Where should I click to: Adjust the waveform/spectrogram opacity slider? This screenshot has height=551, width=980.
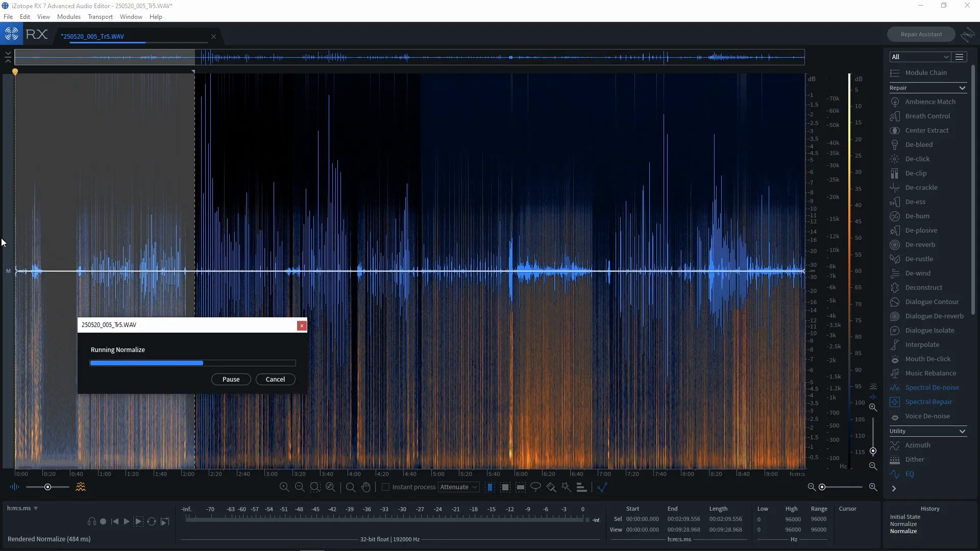[x=47, y=487]
